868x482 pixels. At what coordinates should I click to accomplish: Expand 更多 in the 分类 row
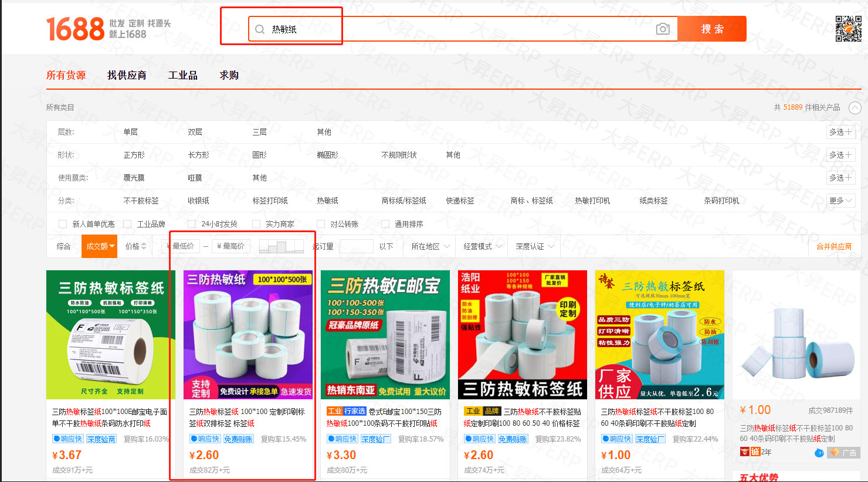(x=840, y=201)
